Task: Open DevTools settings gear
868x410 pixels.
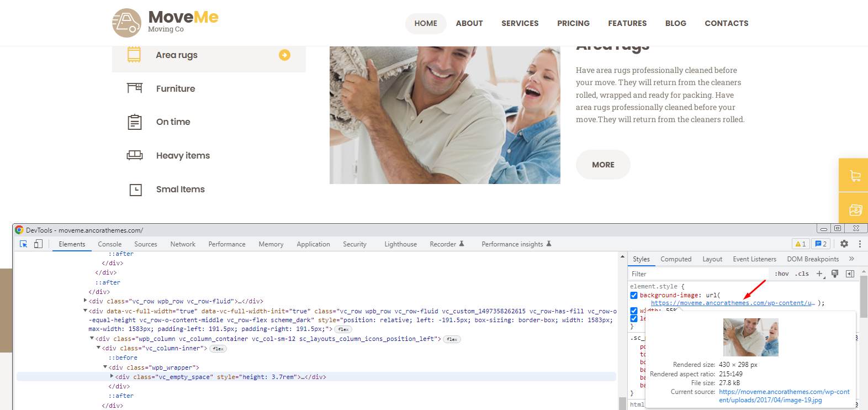Action: point(844,244)
